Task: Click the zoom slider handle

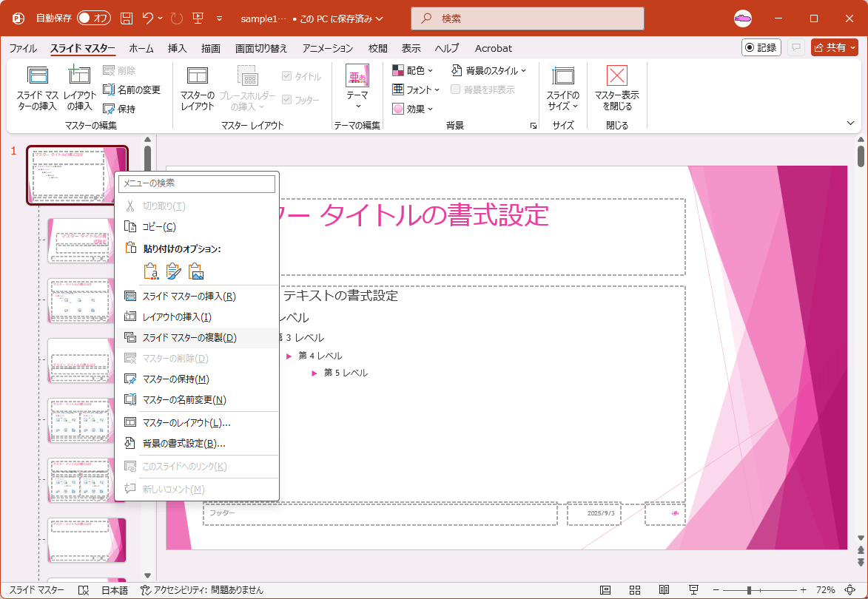Action: (x=749, y=590)
